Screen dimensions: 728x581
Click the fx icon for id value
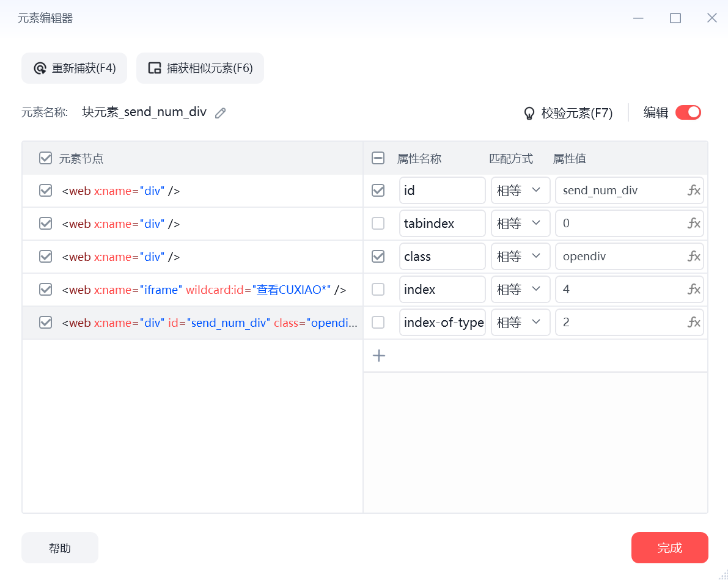(694, 190)
